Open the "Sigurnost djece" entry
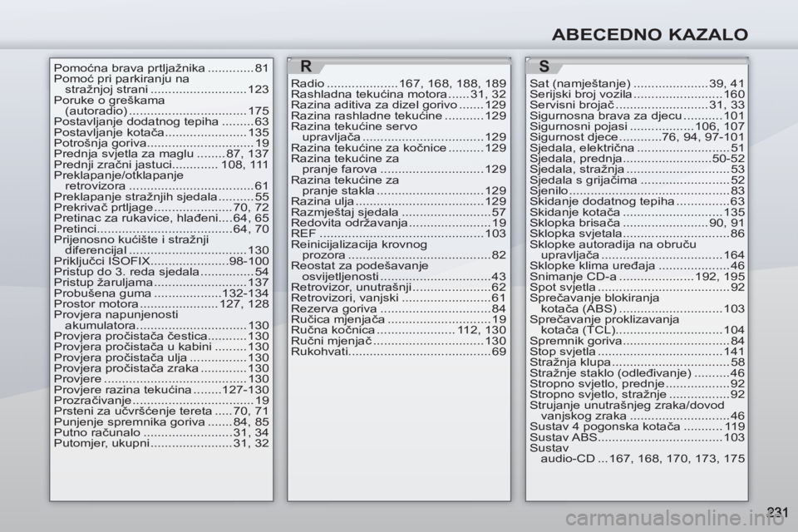Viewport: 798px width, 532px height. click(x=638, y=137)
